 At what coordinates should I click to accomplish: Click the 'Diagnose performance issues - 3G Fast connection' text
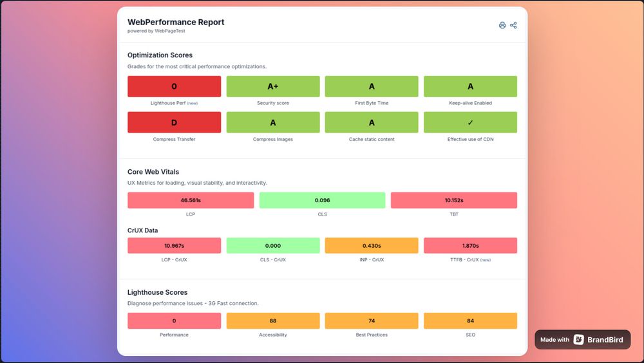(x=193, y=303)
